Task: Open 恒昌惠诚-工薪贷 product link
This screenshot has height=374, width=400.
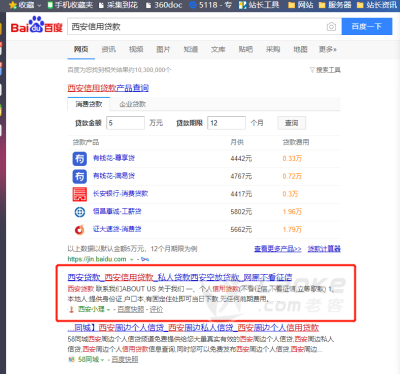Action: 117,211
